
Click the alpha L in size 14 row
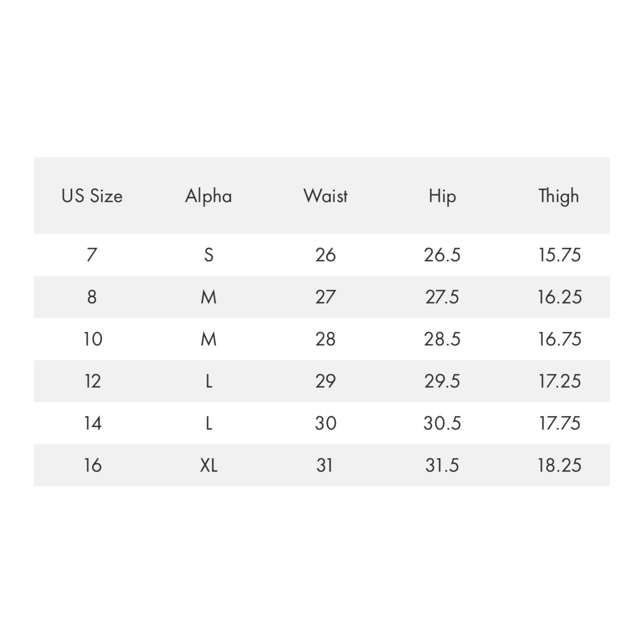209,423
